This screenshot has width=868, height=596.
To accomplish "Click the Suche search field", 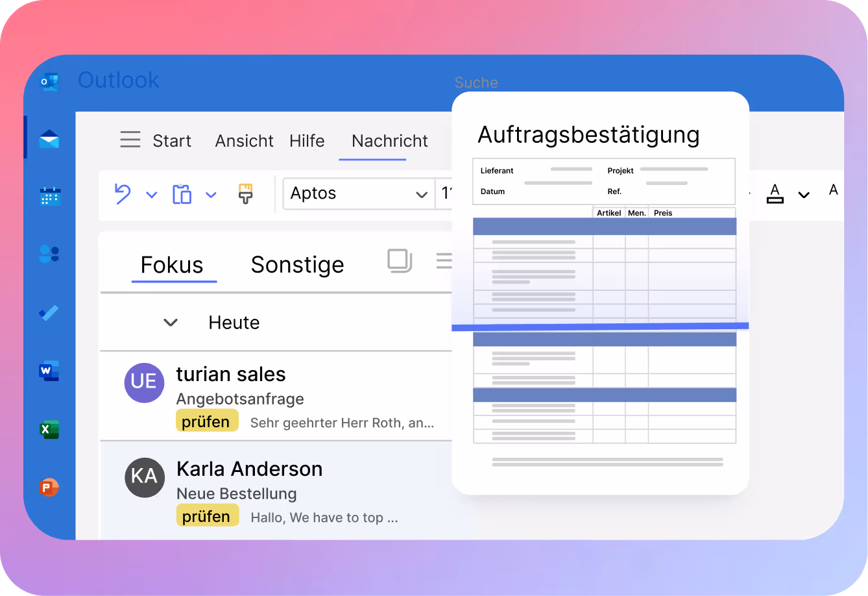I will 476,82.
